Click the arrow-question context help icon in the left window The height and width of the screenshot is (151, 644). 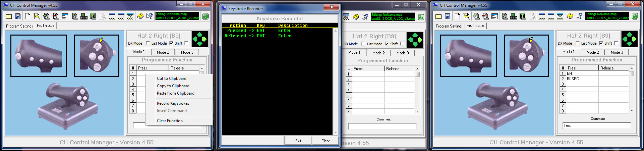point(149,16)
